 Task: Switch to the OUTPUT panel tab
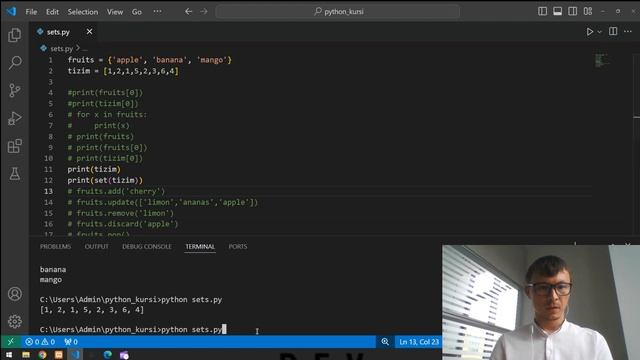96,247
